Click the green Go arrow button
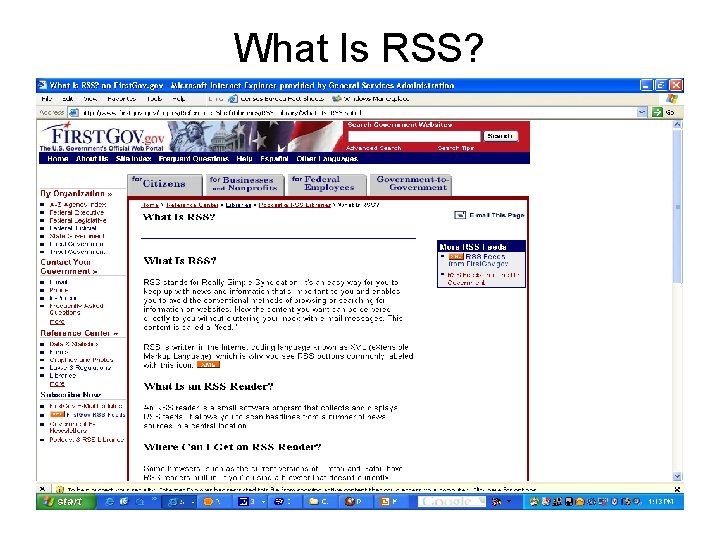Image resolution: width=720 pixels, height=540 pixels. point(657,112)
